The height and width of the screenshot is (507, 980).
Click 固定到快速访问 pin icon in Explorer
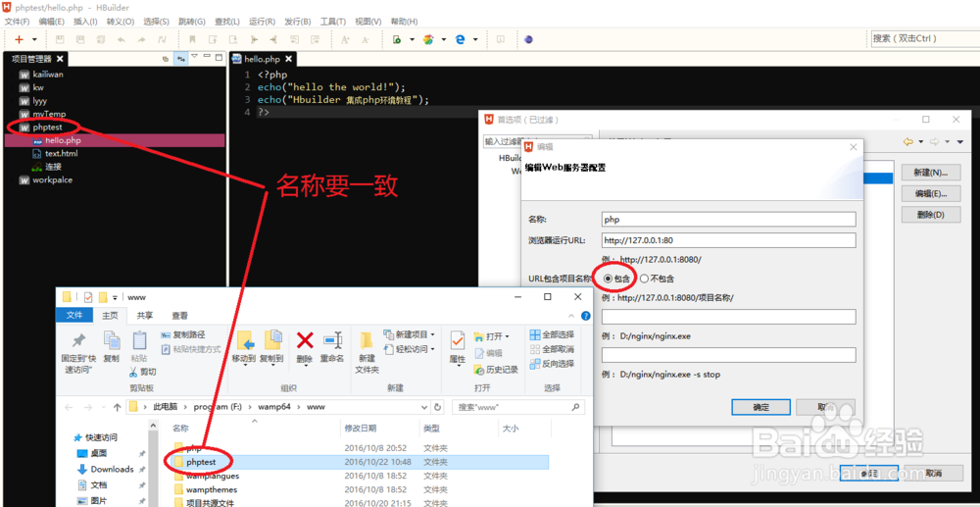pos(78,341)
